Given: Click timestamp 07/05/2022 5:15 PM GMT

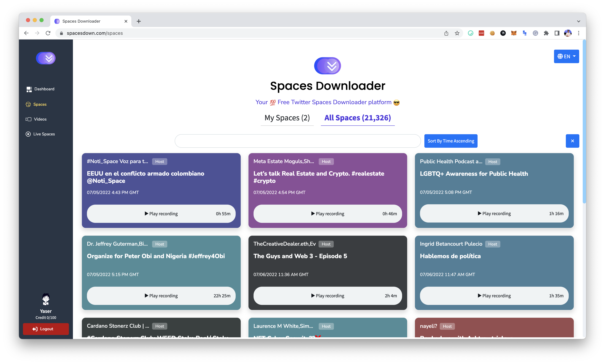Looking at the screenshot, I should 113,275.
